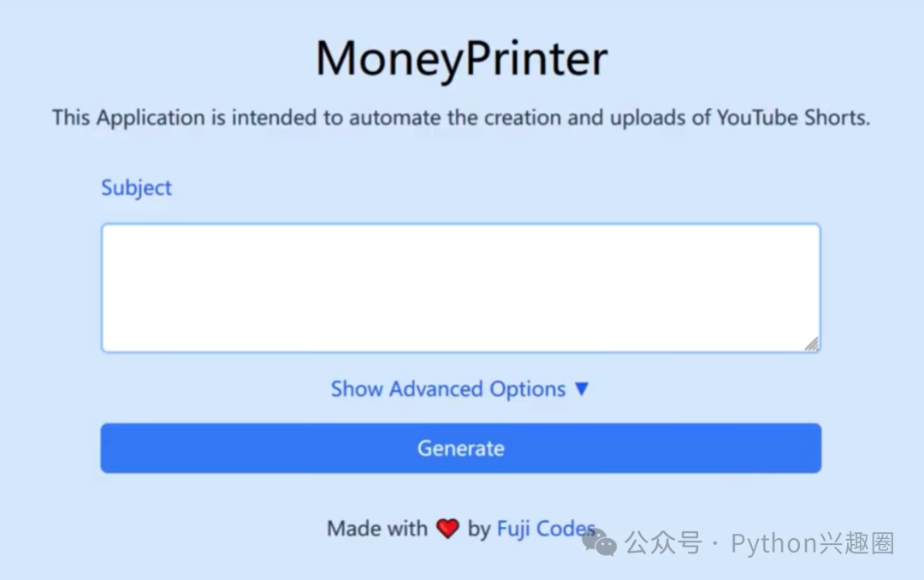Click inside the Subject input box
The height and width of the screenshot is (580, 924).
tap(461, 287)
